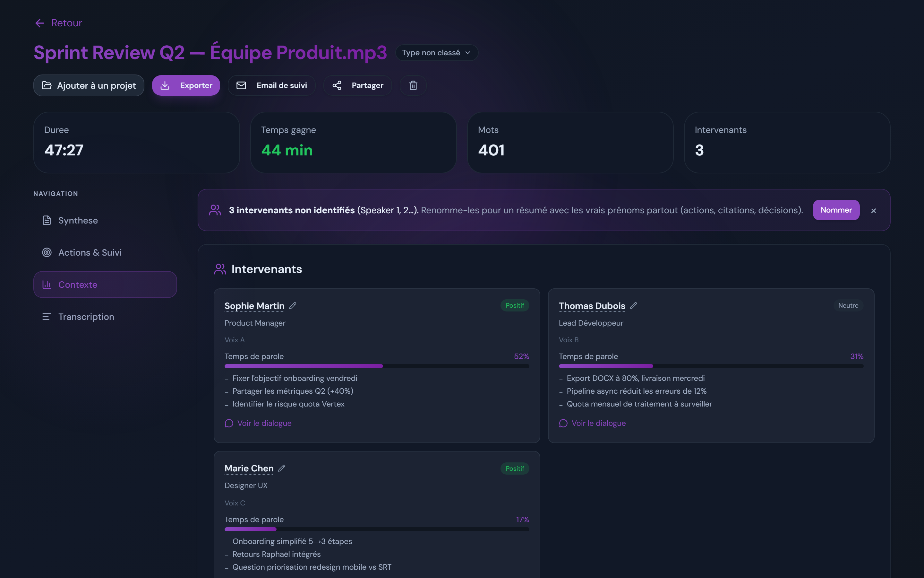Open Actions & Suivi section
The height and width of the screenshot is (578, 924).
(105, 253)
